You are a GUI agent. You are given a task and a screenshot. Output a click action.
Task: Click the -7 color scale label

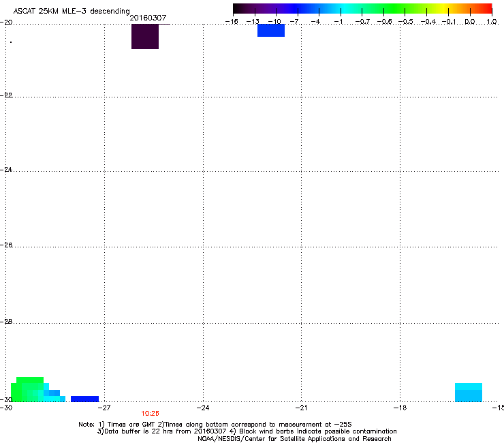294,22
